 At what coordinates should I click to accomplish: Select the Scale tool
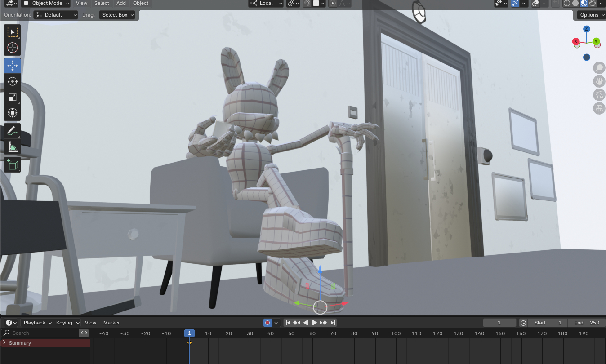[x=12, y=97]
